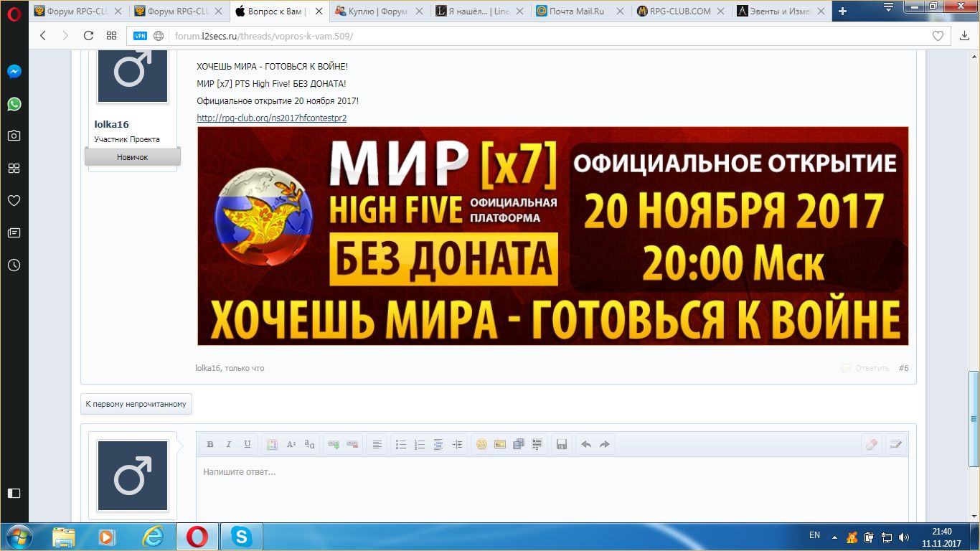Image resolution: width=980 pixels, height=551 pixels.
Task: Open Messenger in the Opera sidebar
Action: click(14, 72)
